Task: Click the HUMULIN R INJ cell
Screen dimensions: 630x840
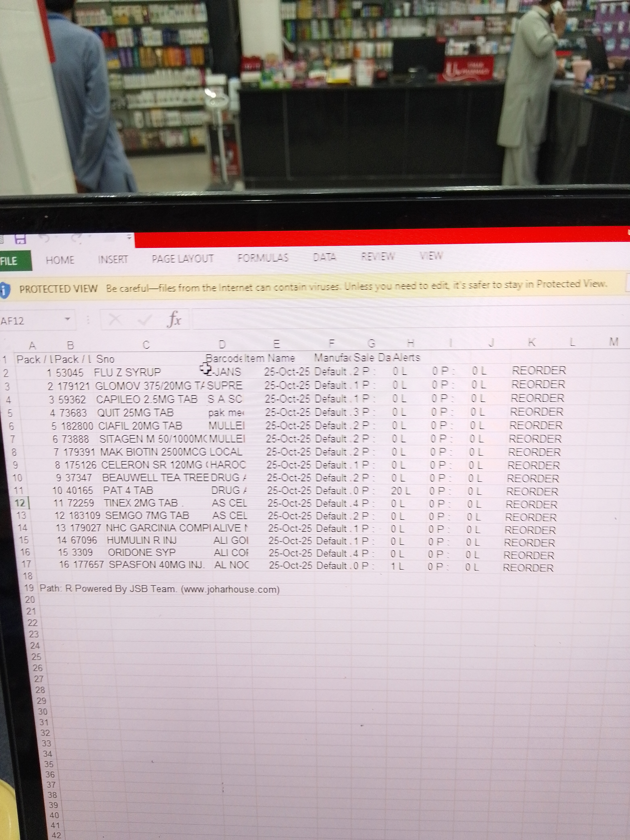Action: 141,540
